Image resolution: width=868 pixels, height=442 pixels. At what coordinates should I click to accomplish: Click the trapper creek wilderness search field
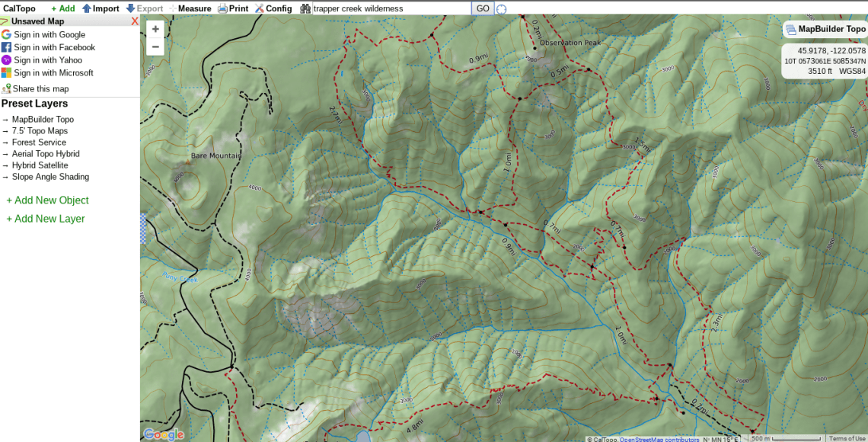tap(391, 8)
